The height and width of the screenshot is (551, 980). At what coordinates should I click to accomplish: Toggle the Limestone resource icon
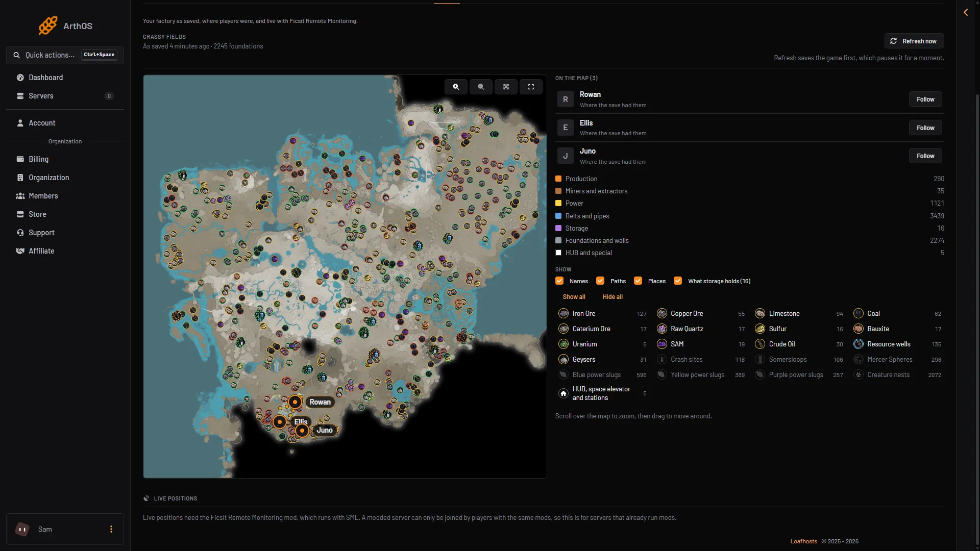tap(760, 314)
